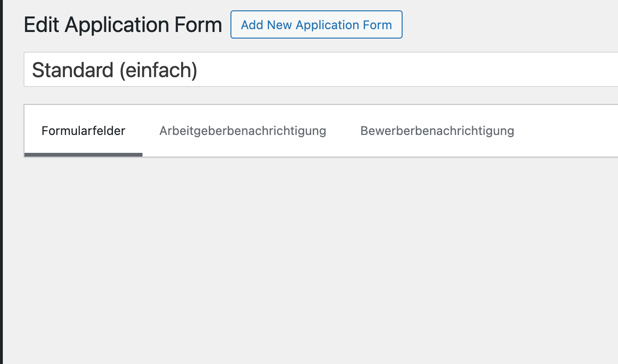Click blank area right of title text
Image resolution: width=618 pixels, height=364 pixels.
tap(400, 70)
